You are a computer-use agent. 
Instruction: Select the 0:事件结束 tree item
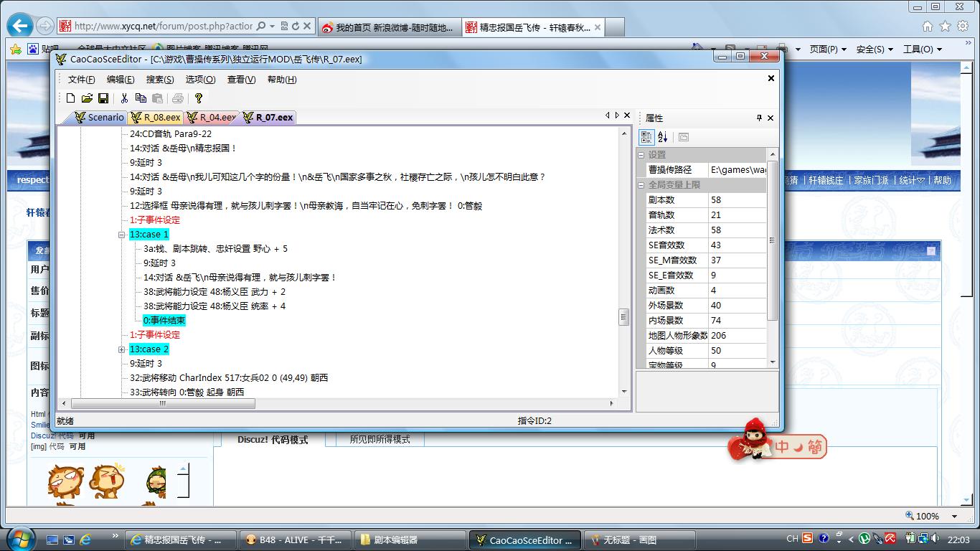point(164,321)
